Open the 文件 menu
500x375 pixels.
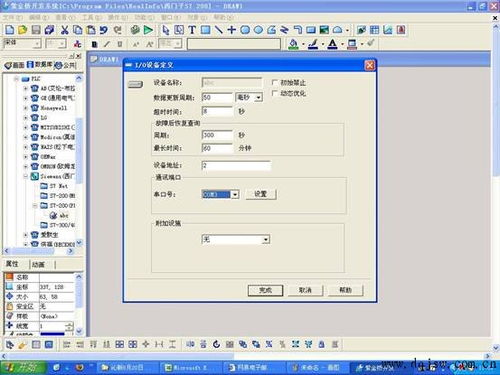tap(13, 17)
